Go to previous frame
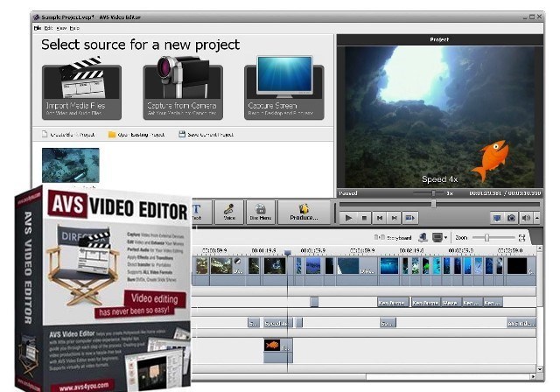 pos(380,218)
